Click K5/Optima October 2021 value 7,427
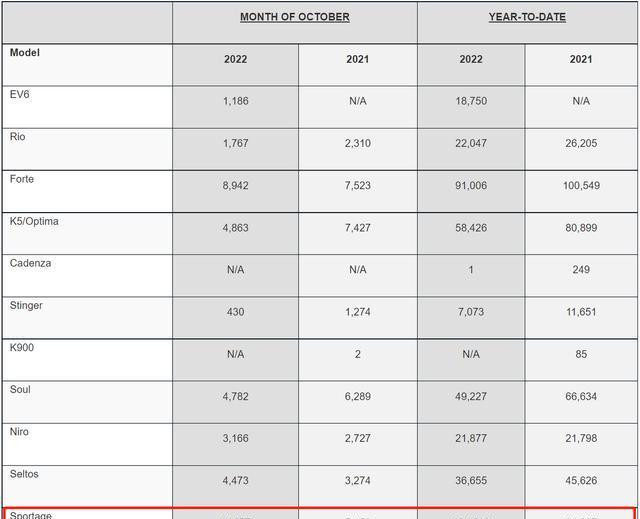Viewport: 640px width, 519px height. (x=358, y=228)
